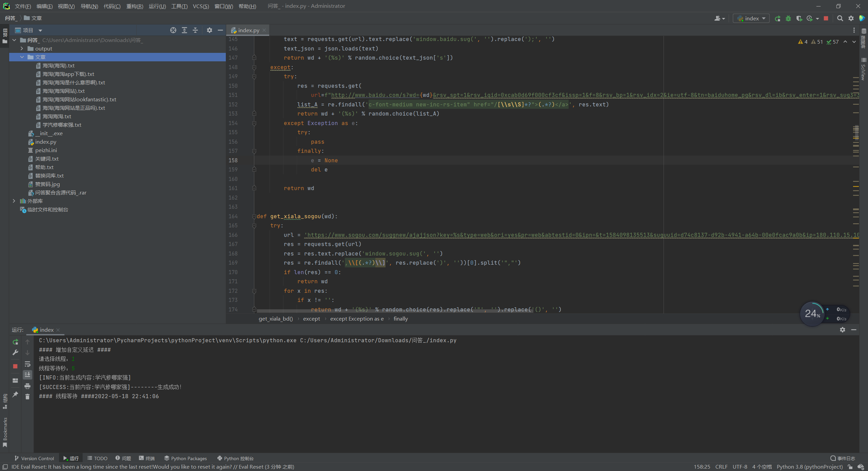
Task: Hide the Project tool window
Action: 220,30
